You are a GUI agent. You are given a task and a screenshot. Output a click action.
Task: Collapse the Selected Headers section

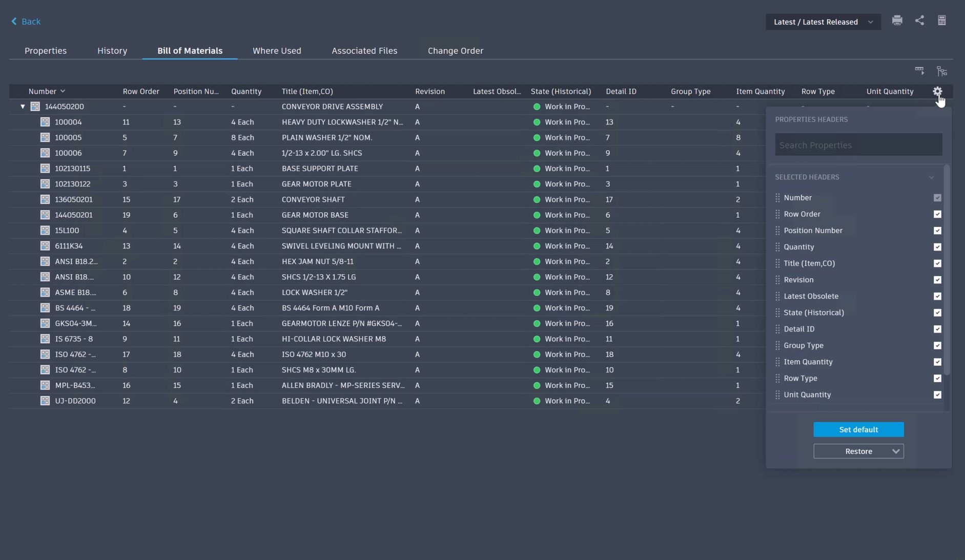931,177
